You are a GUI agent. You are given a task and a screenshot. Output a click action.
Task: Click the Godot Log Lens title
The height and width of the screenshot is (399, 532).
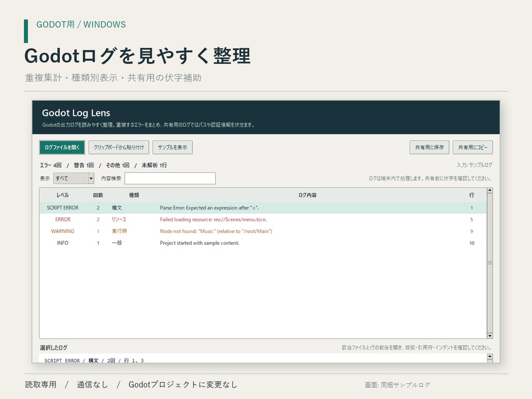pyautogui.click(x=76, y=113)
